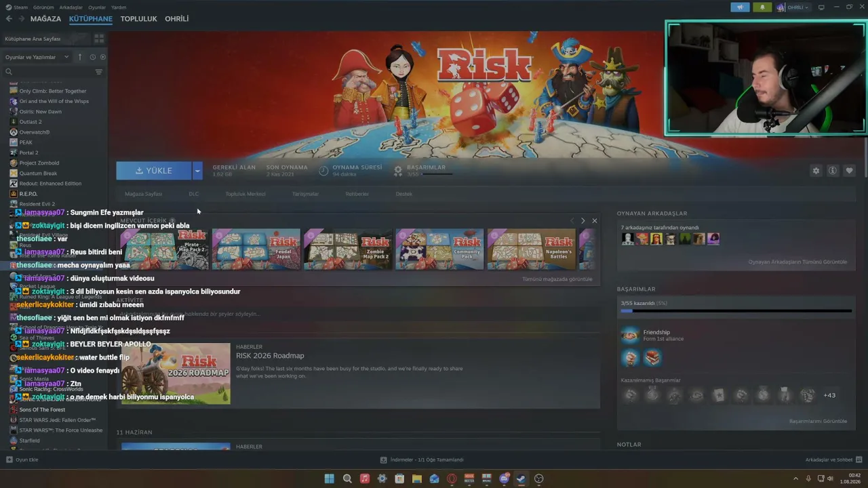Show next DLC in available content
This screenshot has width=868, height=488.
[583, 221]
